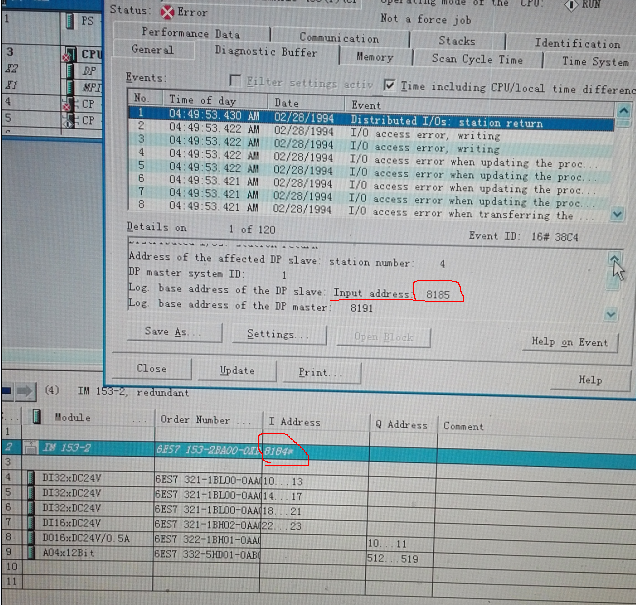Screen dimensions: 636x605
Task: Select event 2 I/O access error, writing
Action: tap(371, 131)
